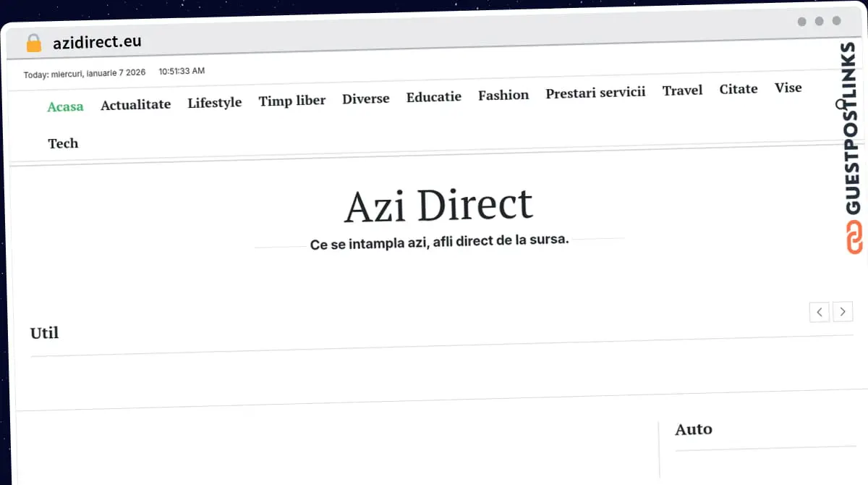Open the Travel category
Image resolution: width=868 pixels, height=485 pixels.
tap(682, 90)
